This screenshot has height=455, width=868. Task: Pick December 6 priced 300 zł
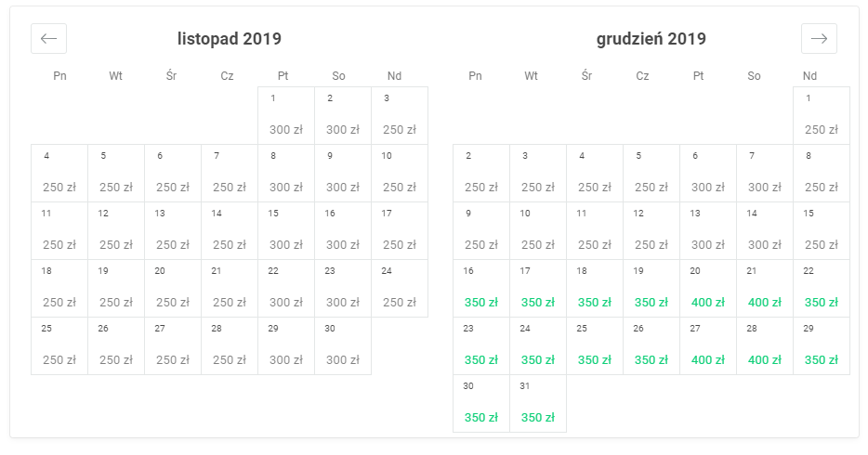click(708, 174)
